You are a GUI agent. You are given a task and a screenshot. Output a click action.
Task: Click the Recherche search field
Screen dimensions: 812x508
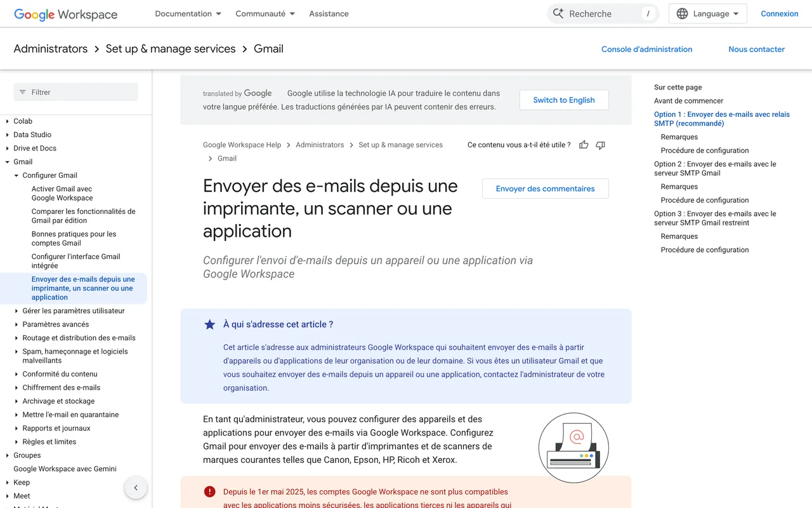603,13
